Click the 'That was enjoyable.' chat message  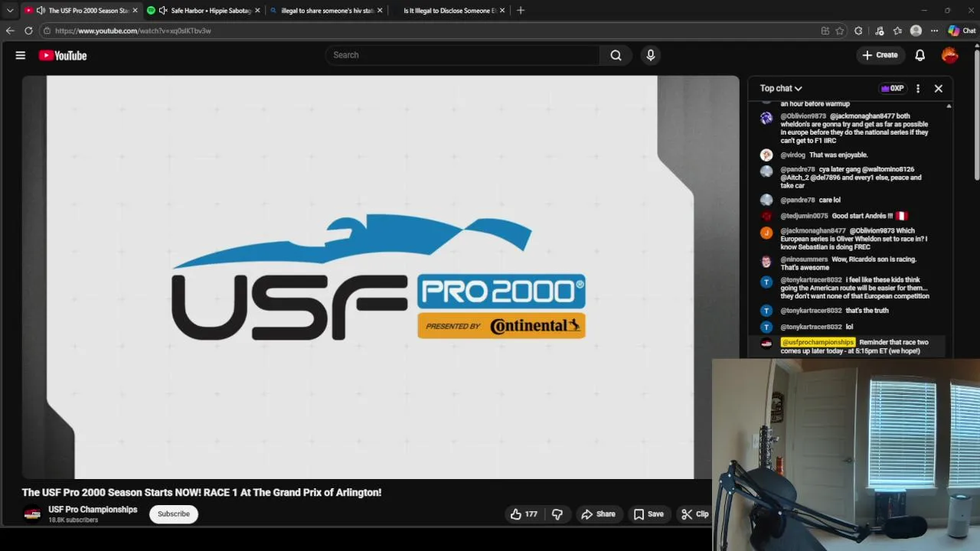point(838,155)
